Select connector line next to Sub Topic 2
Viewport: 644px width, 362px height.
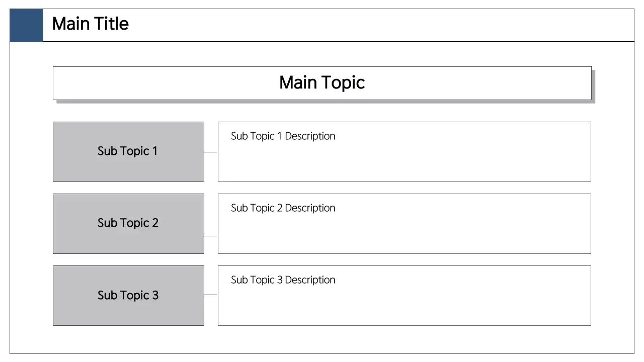(211, 236)
